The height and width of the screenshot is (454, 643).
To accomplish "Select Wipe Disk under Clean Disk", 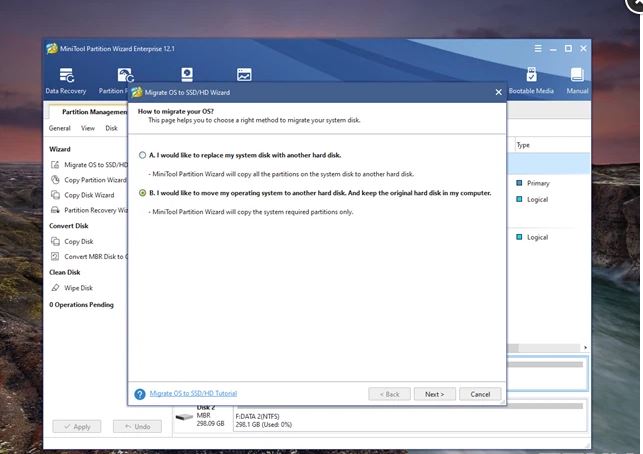I will pos(72,288).
